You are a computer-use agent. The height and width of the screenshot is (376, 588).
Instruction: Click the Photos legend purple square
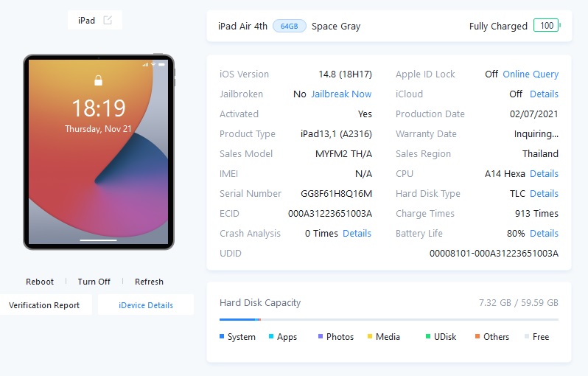click(x=321, y=336)
